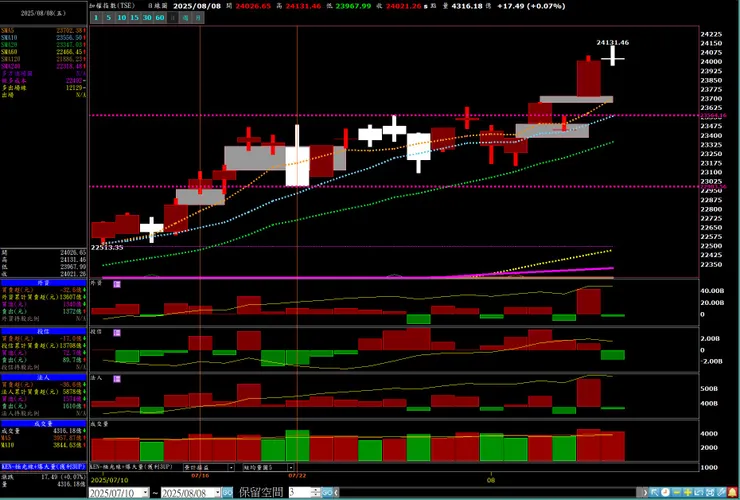The width and height of the screenshot is (740, 500).
Task: Click the 07/16 date marker on time axis
Action: click(199, 476)
